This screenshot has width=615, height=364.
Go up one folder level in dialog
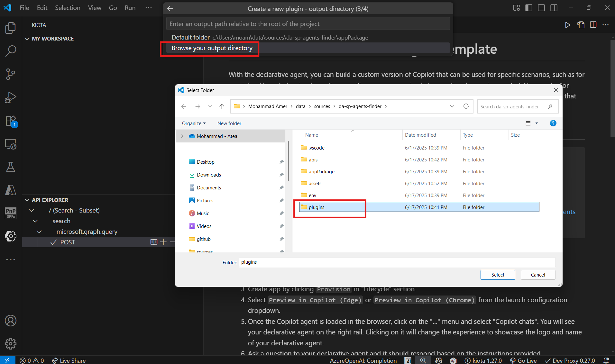coord(222,106)
